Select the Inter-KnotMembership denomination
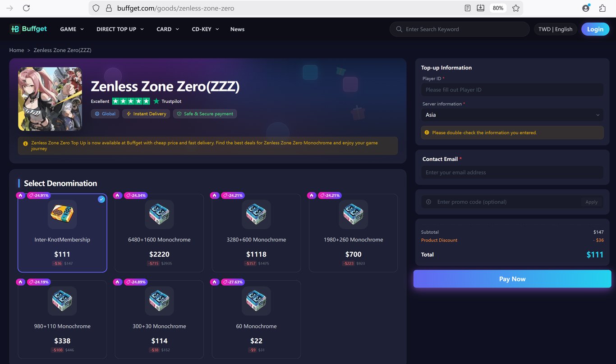Viewport: 616px width, 364px height. coord(62,233)
